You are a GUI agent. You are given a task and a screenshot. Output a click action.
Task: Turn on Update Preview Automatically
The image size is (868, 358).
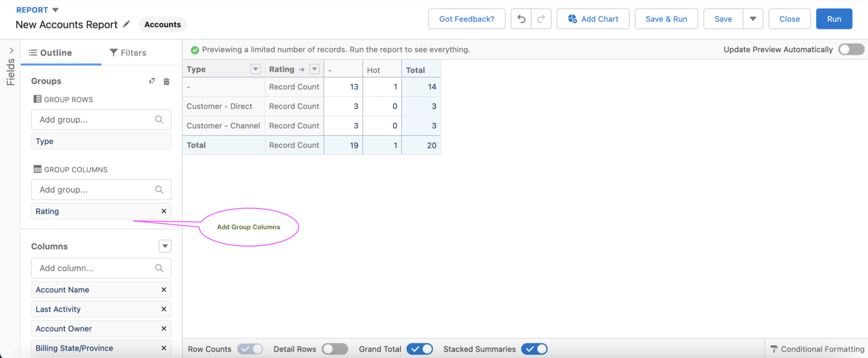851,49
